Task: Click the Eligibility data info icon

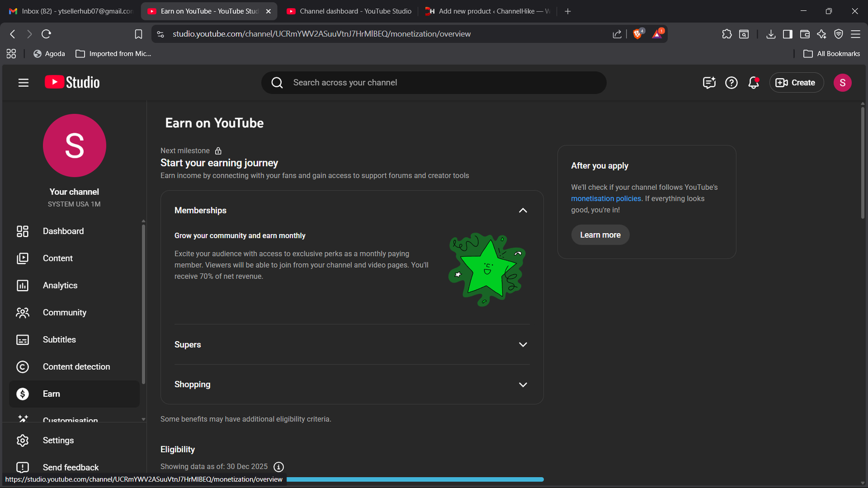Action: coord(279,467)
